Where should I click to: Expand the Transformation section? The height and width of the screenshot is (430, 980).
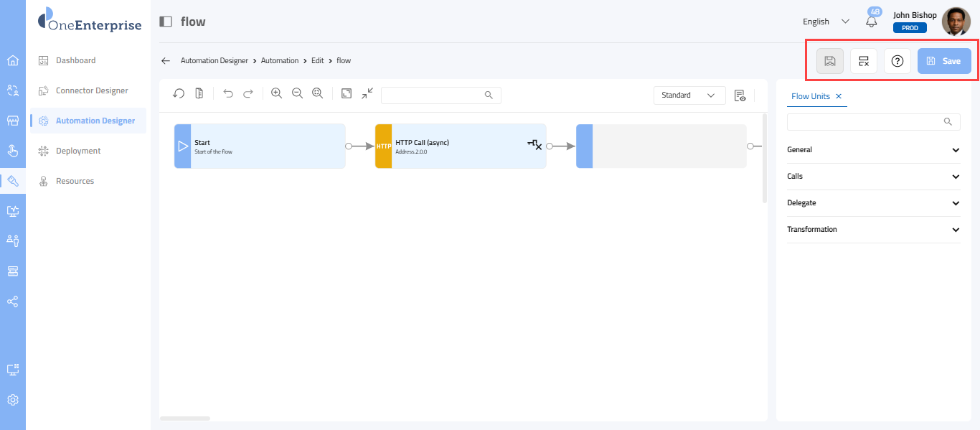point(873,230)
